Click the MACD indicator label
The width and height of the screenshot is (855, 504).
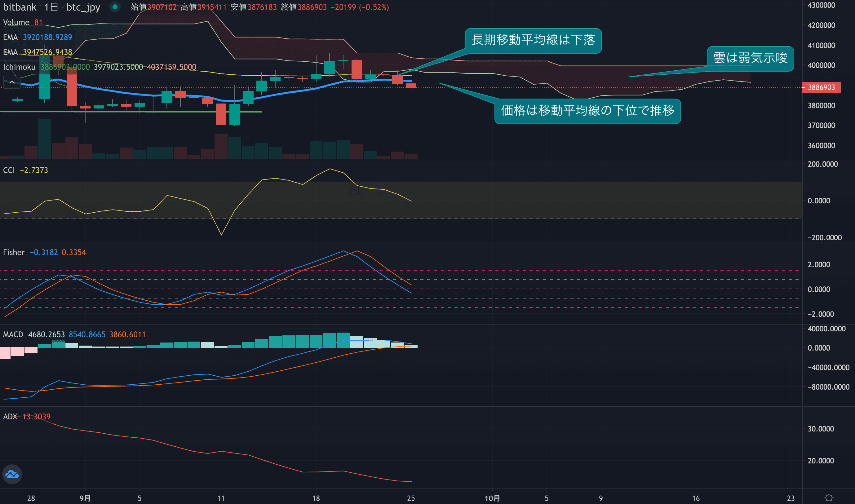coord(13,334)
